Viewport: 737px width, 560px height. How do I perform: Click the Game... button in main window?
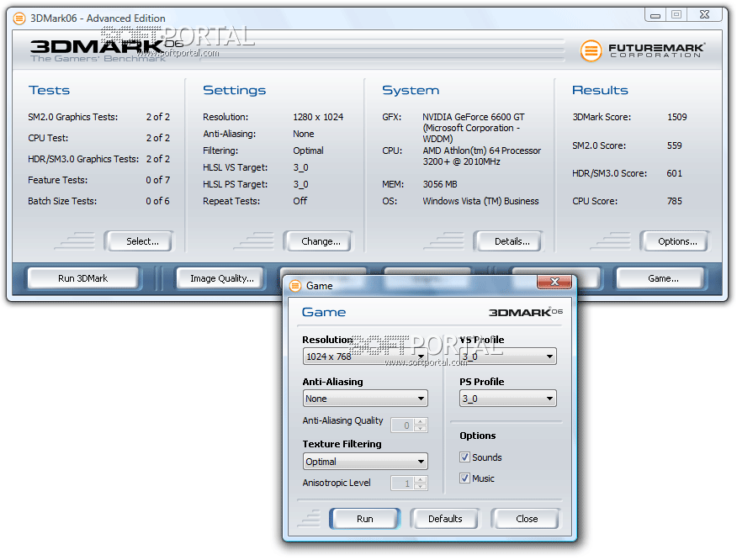pyautogui.click(x=660, y=278)
